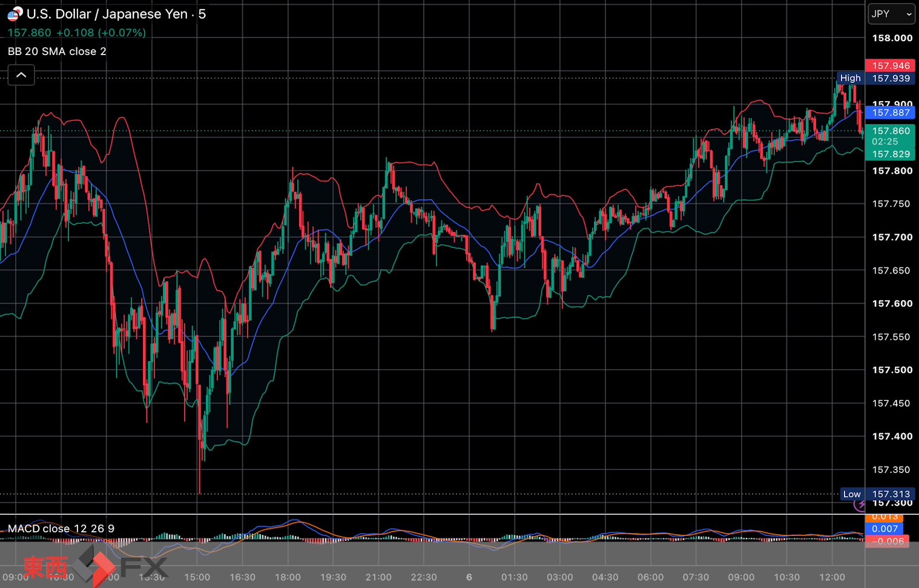The height and width of the screenshot is (588, 919).
Task: Click the orange 0.013 MACD value tag
Action: pyautogui.click(x=884, y=517)
